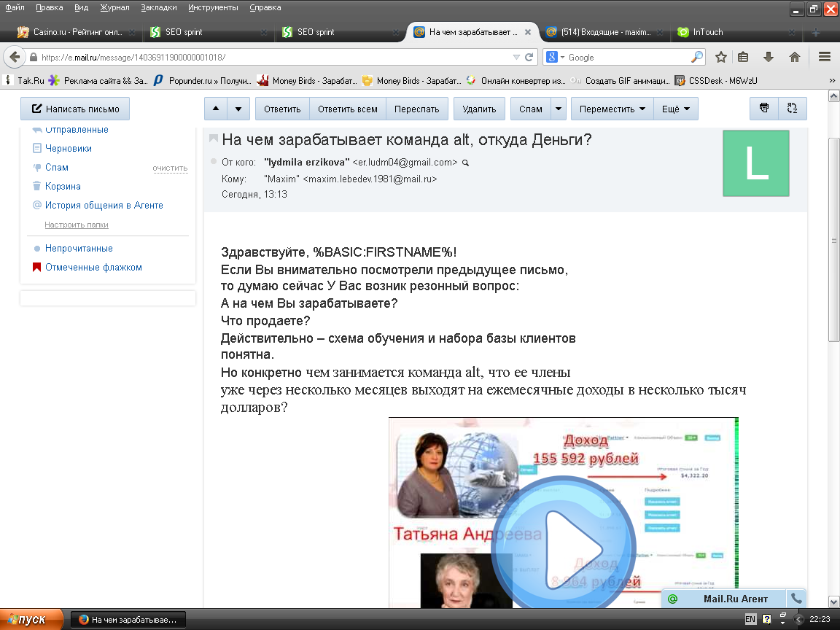840x630 pixels.
Task: Bookmark this page with the star icon
Action: pos(721,58)
